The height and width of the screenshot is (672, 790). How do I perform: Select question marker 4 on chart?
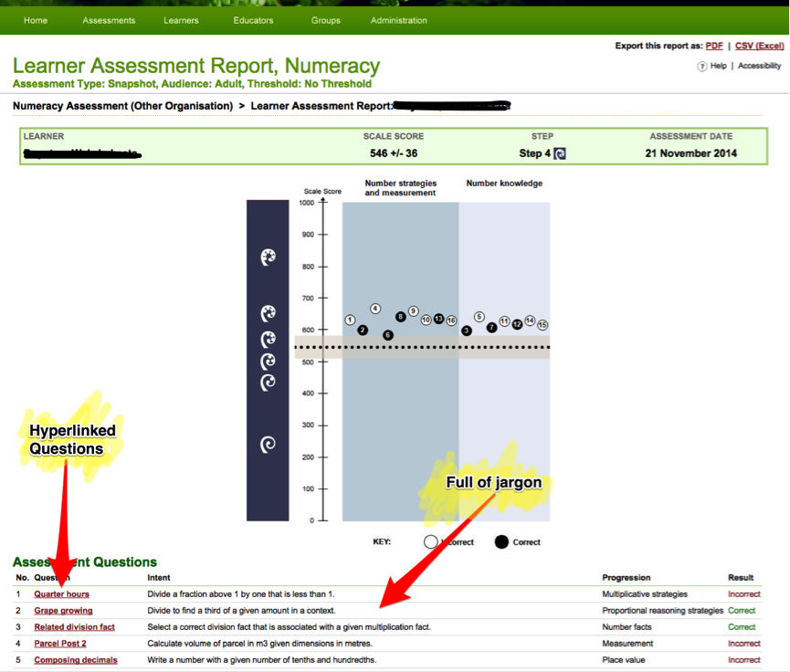(x=375, y=310)
